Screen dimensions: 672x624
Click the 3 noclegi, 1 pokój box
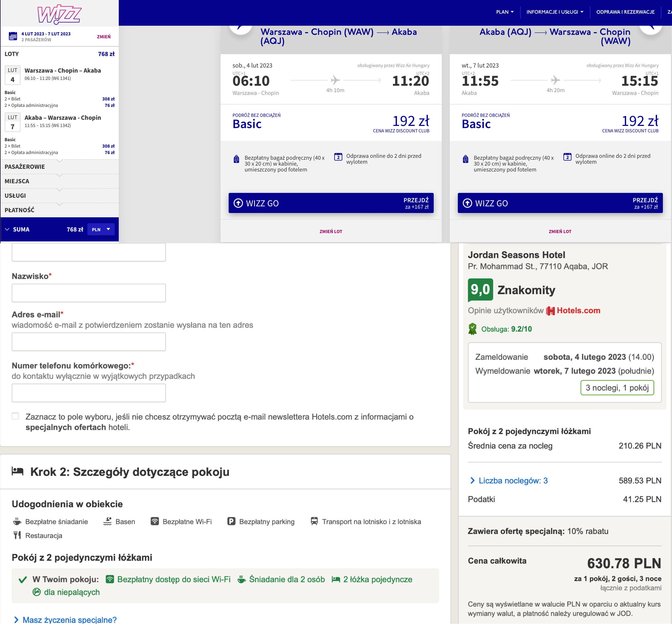(617, 388)
